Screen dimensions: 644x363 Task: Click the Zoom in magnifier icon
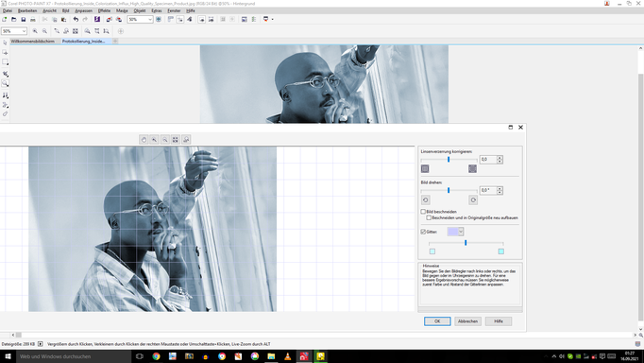coord(35,31)
